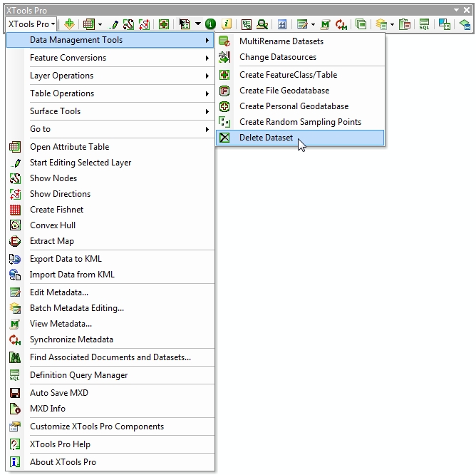Image resolution: width=476 pixels, height=475 pixels.
Task: Expand the Table Operations submenu arrow
Action: pos(207,93)
